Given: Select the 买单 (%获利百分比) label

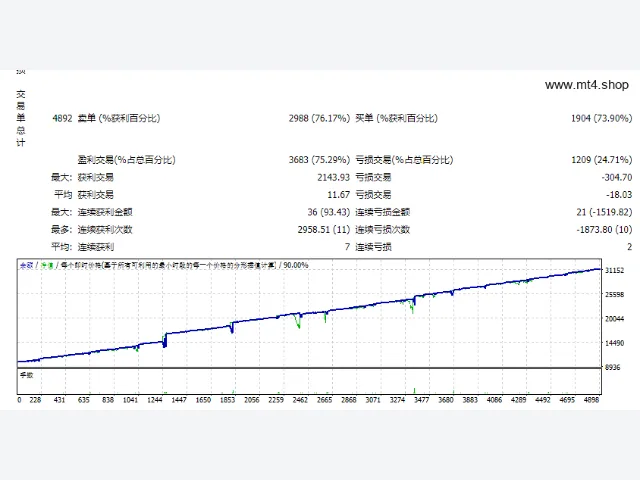Looking at the screenshot, I should 396,118.
